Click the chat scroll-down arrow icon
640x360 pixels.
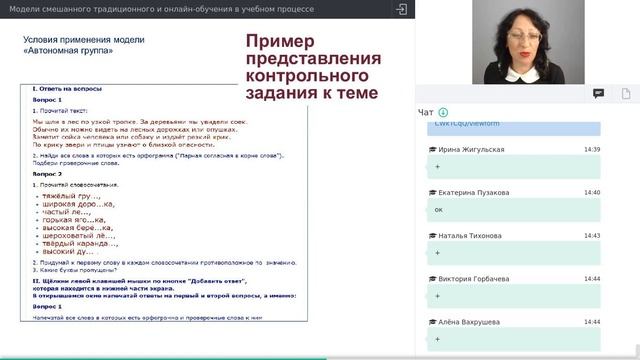point(443,112)
